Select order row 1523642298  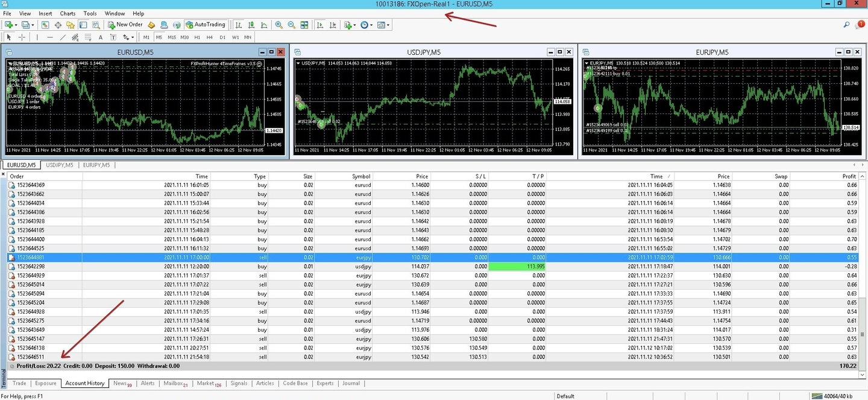(x=433, y=266)
